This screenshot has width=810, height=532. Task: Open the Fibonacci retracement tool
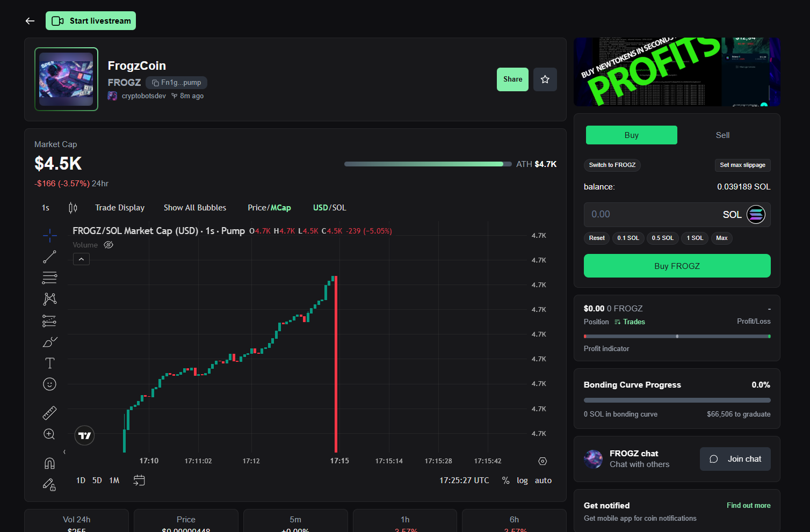pos(49,278)
